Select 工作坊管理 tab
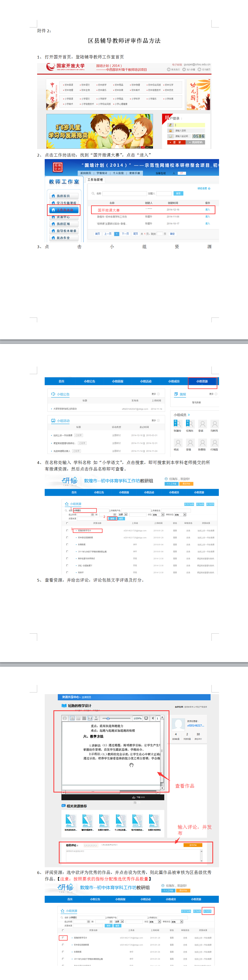 [95, 180]
